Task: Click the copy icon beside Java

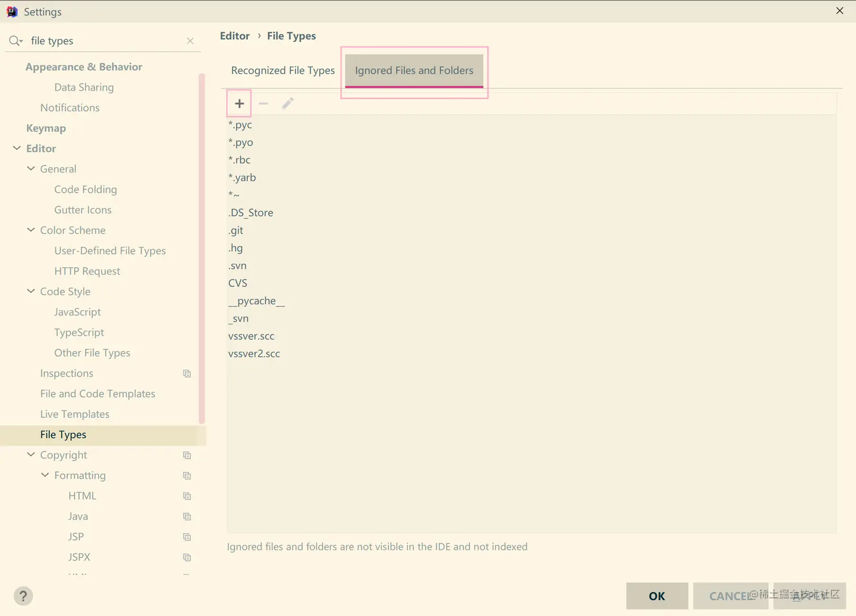Action: click(x=187, y=516)
